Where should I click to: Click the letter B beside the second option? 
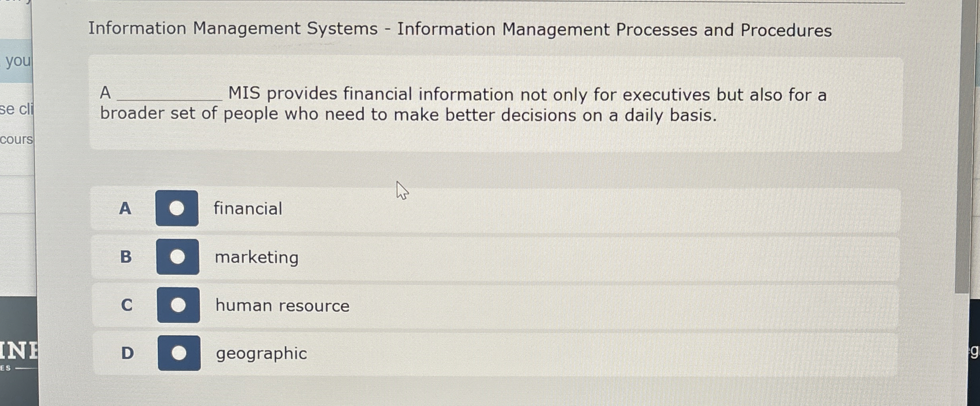pyautogui.click(x=126, y=258)
